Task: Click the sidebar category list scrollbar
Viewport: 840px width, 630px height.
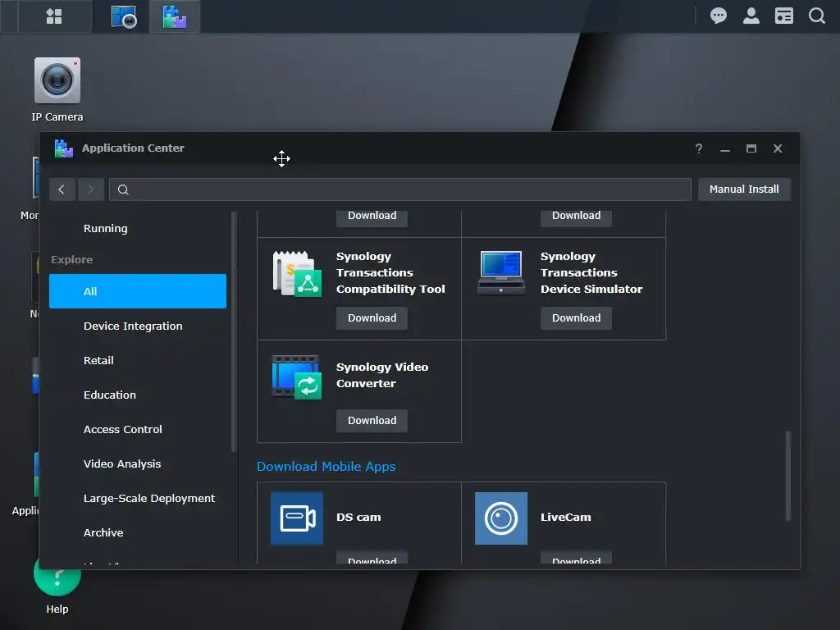Action: [x=234, y=332]
